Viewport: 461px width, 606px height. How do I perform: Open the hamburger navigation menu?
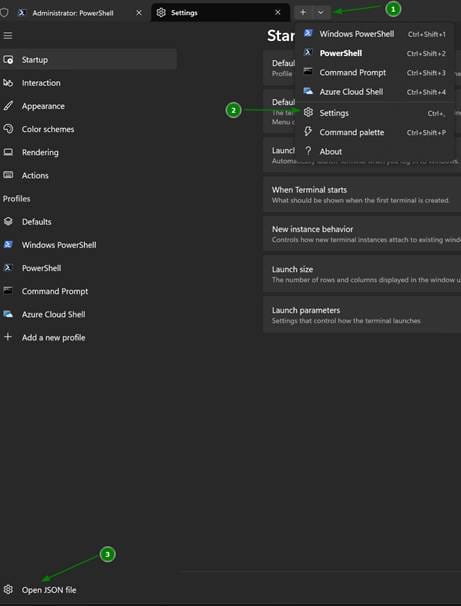tap(8, 36)
